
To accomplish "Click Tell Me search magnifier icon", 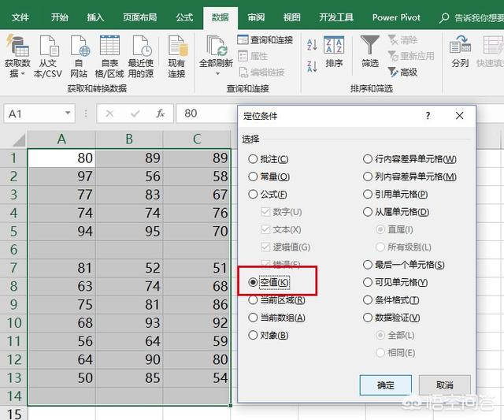I will click(x=444, y=18).
